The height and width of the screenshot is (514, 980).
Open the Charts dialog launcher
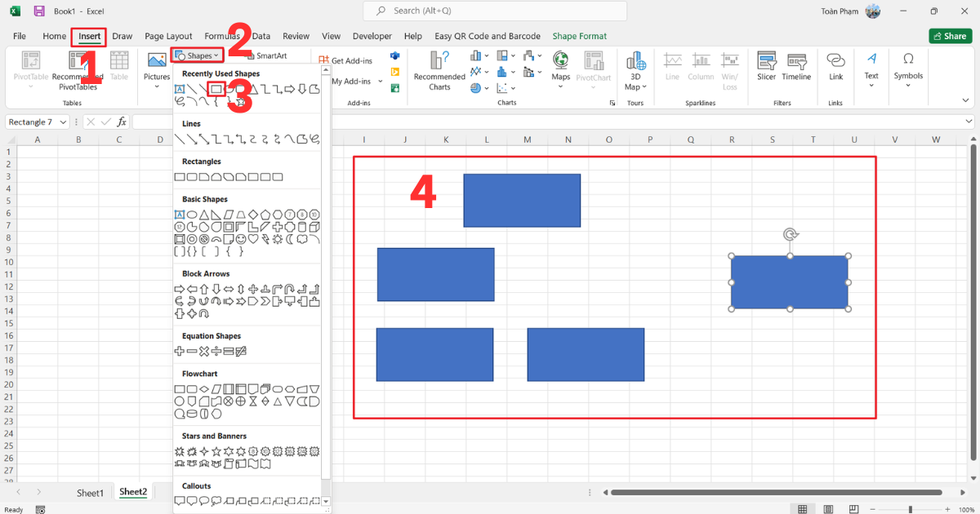612,104
